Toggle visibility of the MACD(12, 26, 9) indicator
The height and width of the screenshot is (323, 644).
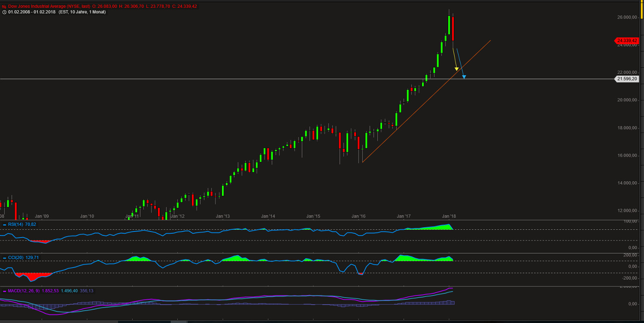tap(24, 290)
